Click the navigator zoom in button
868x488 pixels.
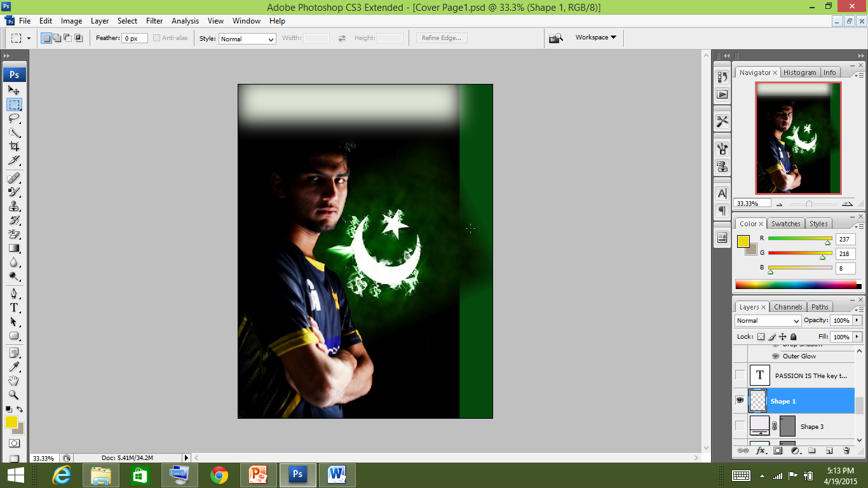pyautogui.click(x=847, y=204)
